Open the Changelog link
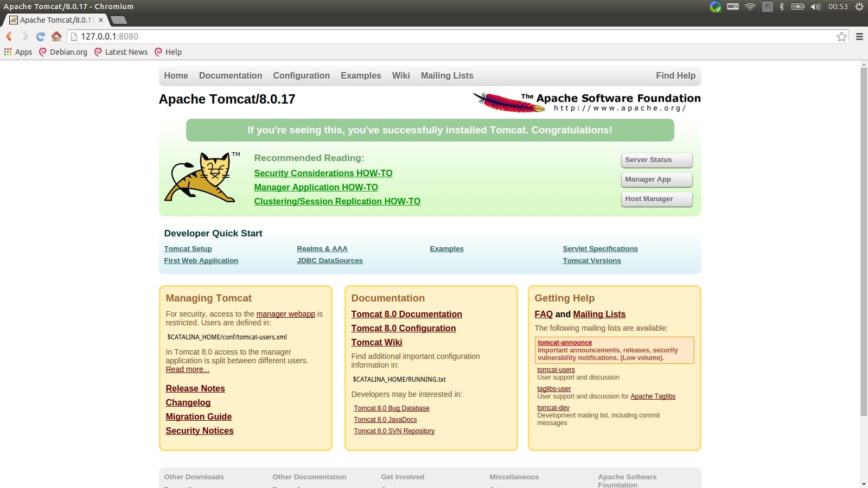This screenshot has width=868, height=488. coord(188,403)
